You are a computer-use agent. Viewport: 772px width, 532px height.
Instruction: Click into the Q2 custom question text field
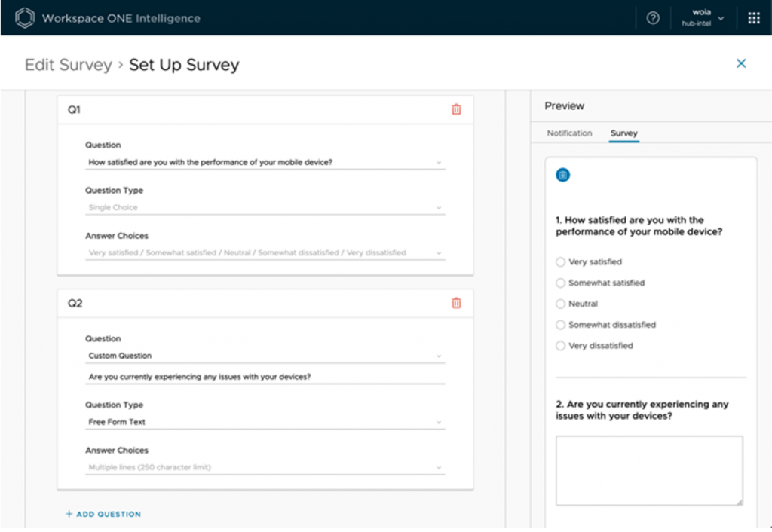coord(264,377)
